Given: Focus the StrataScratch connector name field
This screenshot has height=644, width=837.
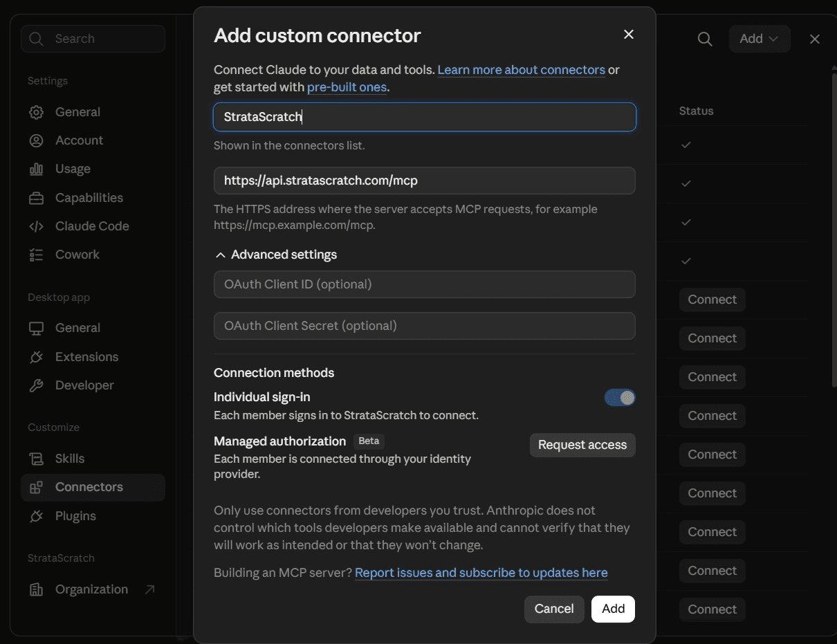Looking at the screenshot, I should pos(425,117).
